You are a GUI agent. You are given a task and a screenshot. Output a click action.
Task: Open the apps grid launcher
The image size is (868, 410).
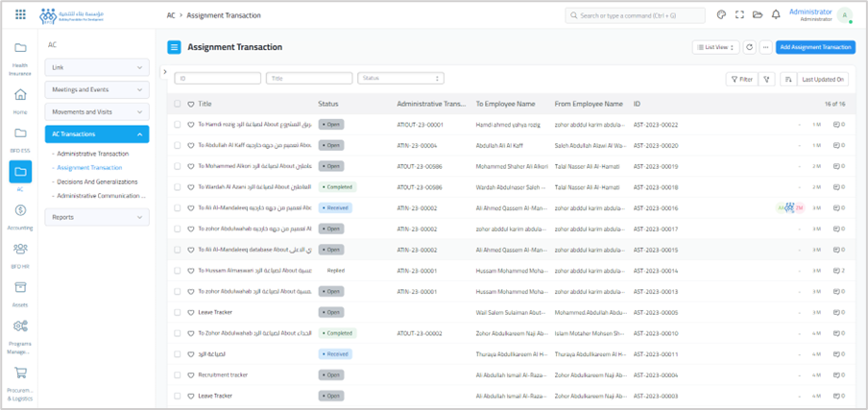[20, 15]
